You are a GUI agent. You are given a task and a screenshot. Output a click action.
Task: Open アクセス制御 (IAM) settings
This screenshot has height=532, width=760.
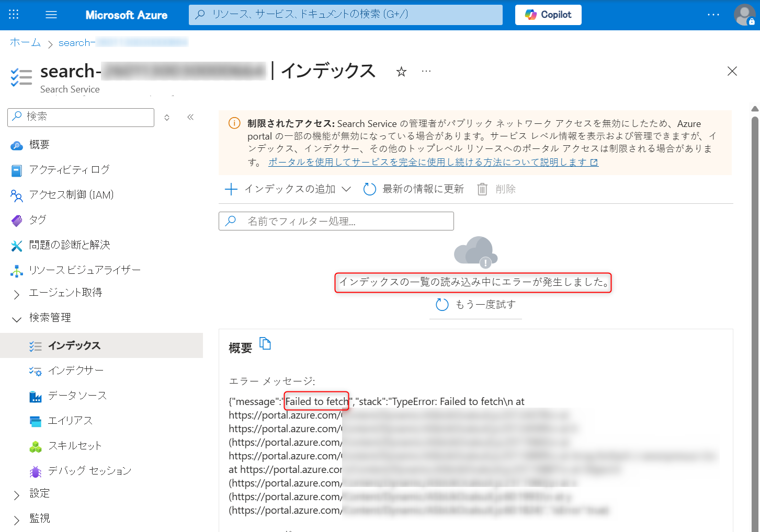coord(71,195)
